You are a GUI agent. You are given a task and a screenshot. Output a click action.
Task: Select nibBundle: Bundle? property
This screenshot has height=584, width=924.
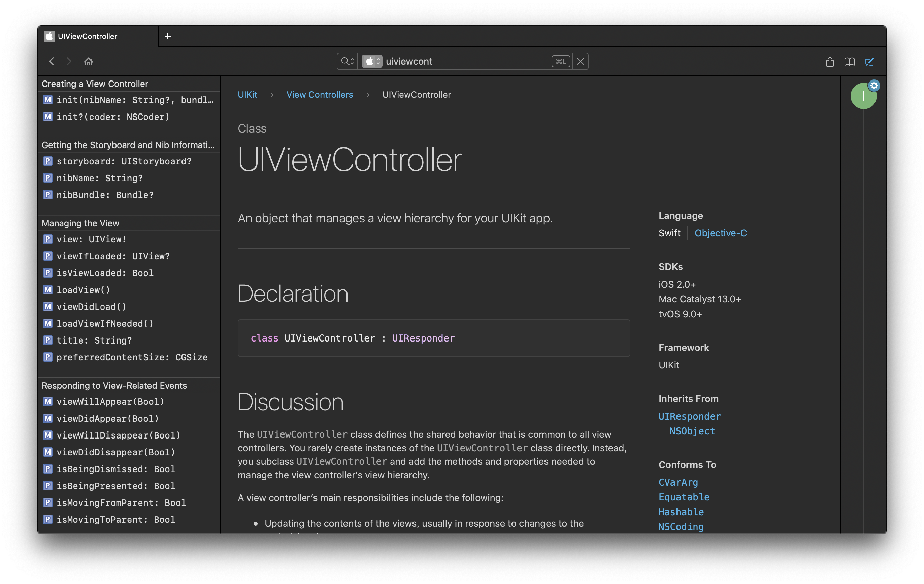(129, 195)
